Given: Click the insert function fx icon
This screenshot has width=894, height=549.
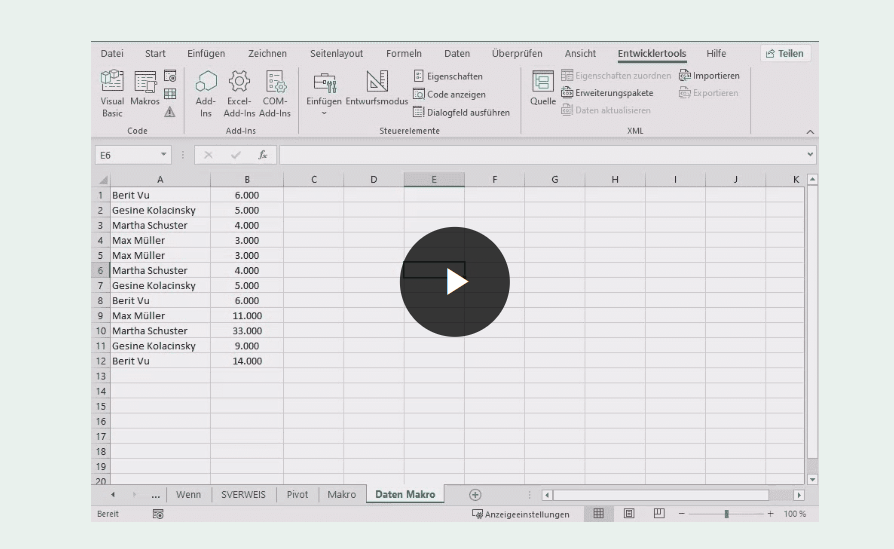Looking at the screenshot, I should (x=262, y=154).
